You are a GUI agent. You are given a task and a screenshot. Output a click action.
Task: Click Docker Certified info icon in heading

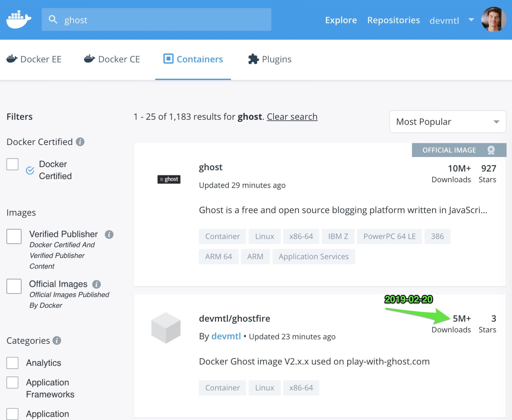click(x=80, y=142)
